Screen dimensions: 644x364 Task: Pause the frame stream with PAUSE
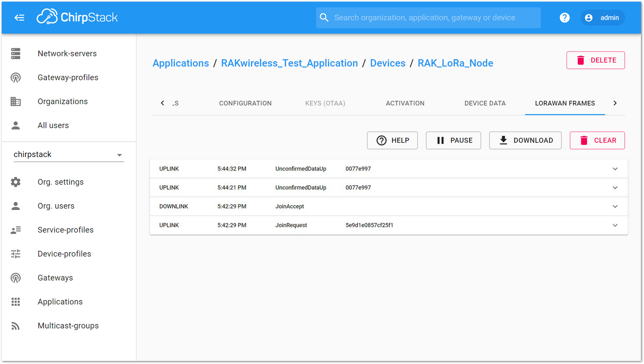453,141
